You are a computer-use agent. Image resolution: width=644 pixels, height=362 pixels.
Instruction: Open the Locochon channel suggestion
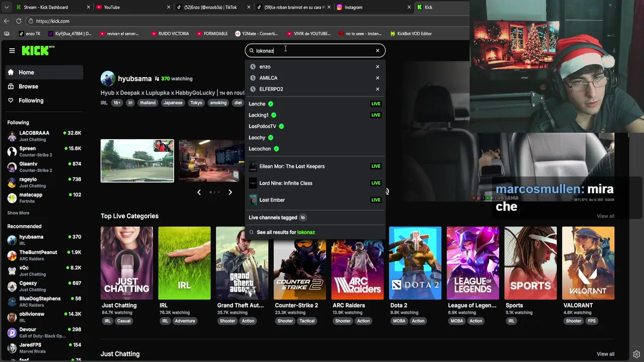315,149
